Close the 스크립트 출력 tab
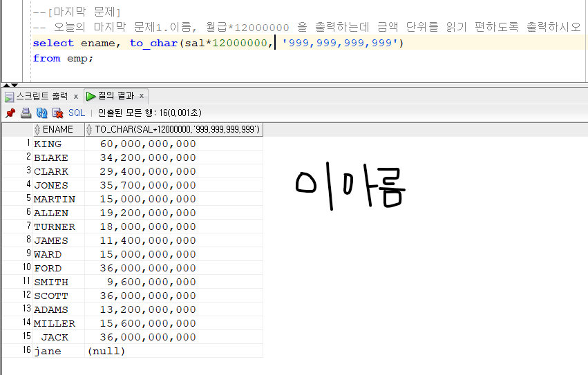Image resolution: width=588 pixels, height=375 pixels. [x=76, y=97]
